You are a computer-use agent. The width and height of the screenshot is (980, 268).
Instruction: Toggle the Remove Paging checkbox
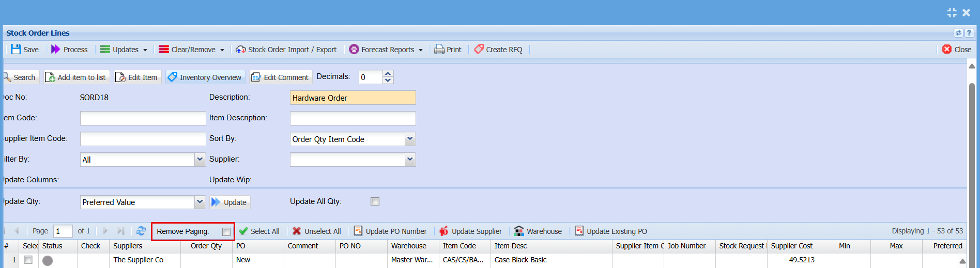pos(226,232)
